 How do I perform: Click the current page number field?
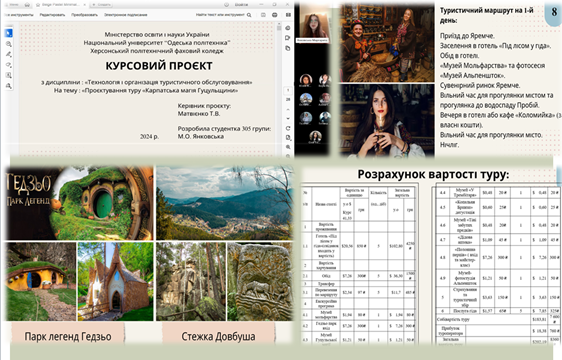(x=288, y=90)
